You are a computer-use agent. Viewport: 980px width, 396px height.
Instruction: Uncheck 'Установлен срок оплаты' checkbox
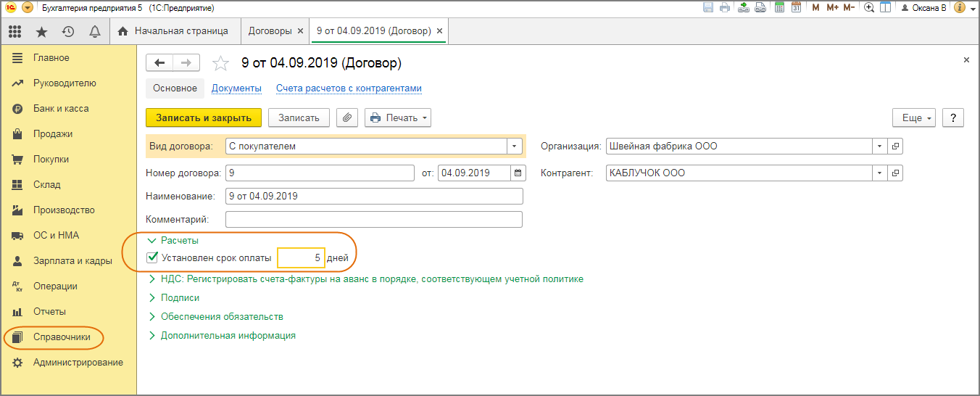(x=152, y=257)
